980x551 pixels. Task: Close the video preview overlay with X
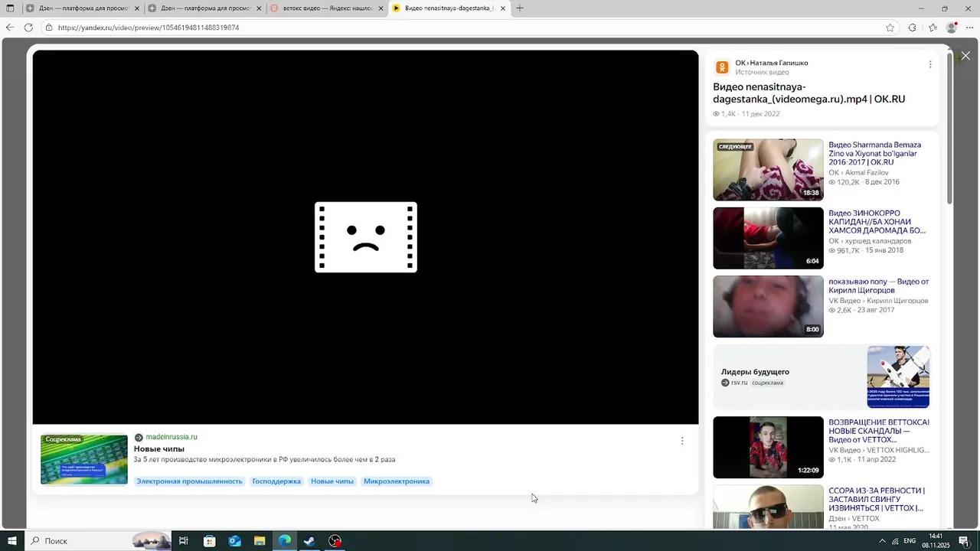point(965,56)
